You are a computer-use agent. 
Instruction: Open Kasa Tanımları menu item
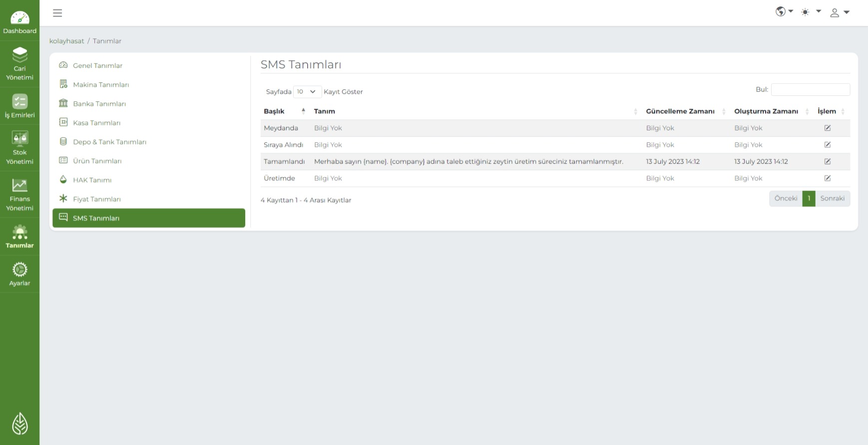click(149, 123)
